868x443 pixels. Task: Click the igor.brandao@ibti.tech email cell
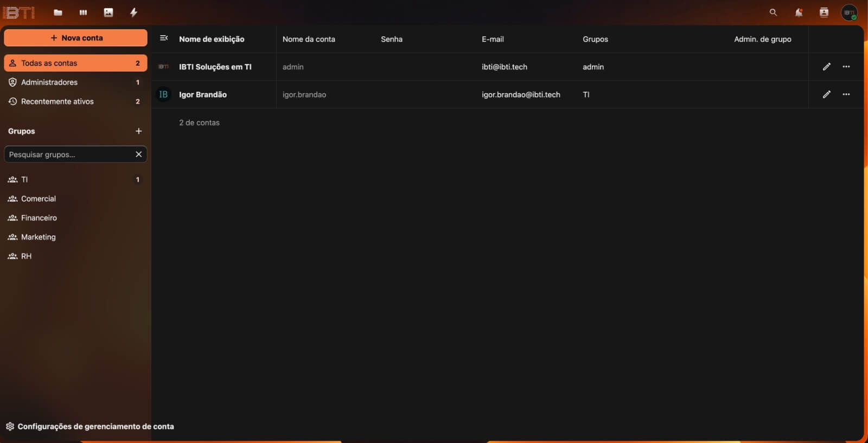[521, 94]
